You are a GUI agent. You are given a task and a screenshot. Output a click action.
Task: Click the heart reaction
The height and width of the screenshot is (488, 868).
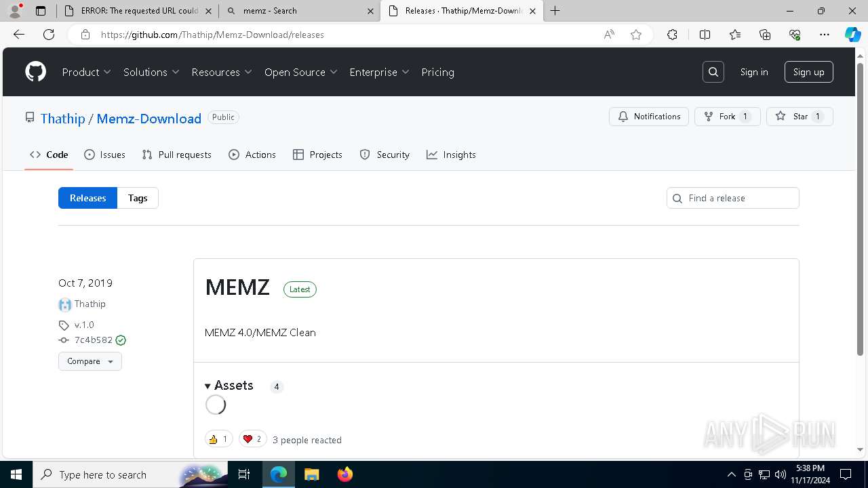tap(252, 439)
